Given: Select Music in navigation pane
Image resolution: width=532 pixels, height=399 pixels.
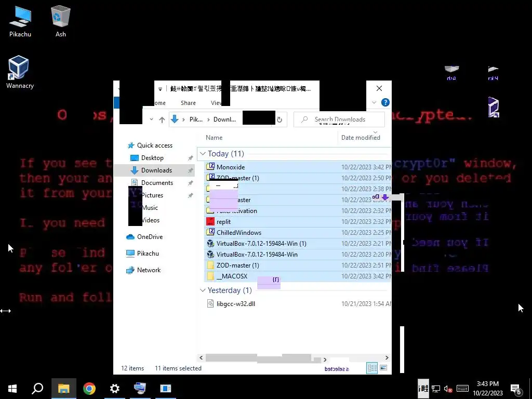Looking at the screenshot, I should pyautogui.click(x=150, y=208).
